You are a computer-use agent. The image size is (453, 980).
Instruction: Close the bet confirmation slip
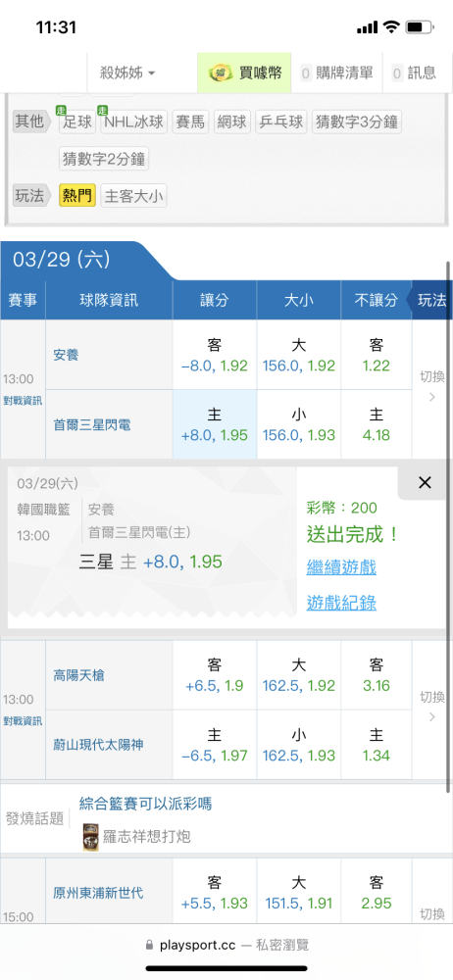click(x=425, y=482)
